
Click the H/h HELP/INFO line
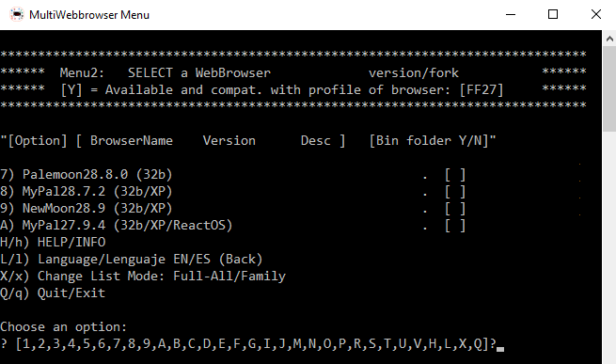pos(53,242)
